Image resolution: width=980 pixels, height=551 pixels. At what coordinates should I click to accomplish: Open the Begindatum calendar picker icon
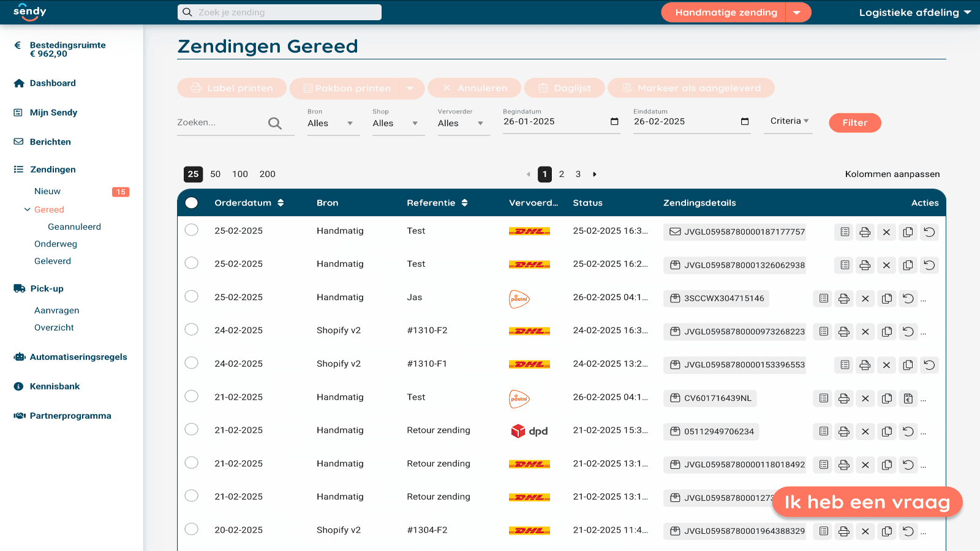614,122
